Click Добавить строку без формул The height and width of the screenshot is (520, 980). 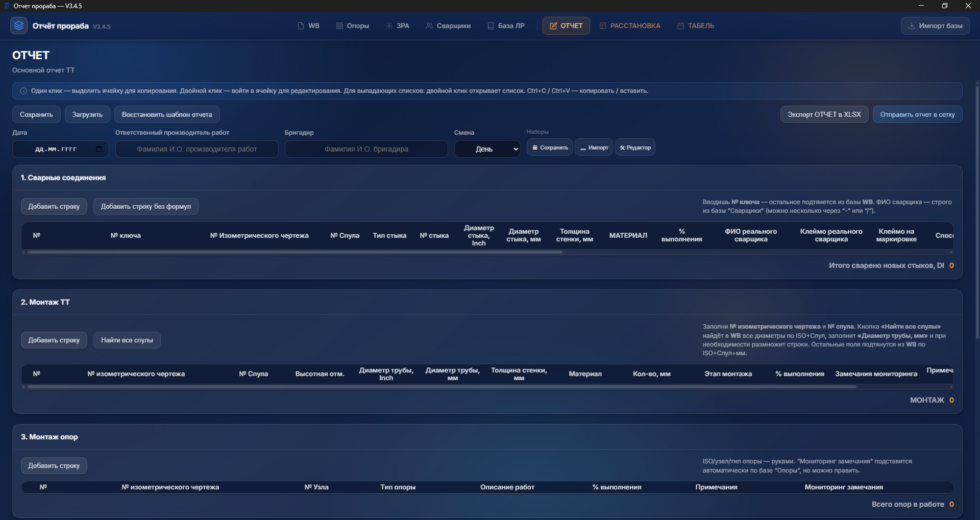coord(145,207)
